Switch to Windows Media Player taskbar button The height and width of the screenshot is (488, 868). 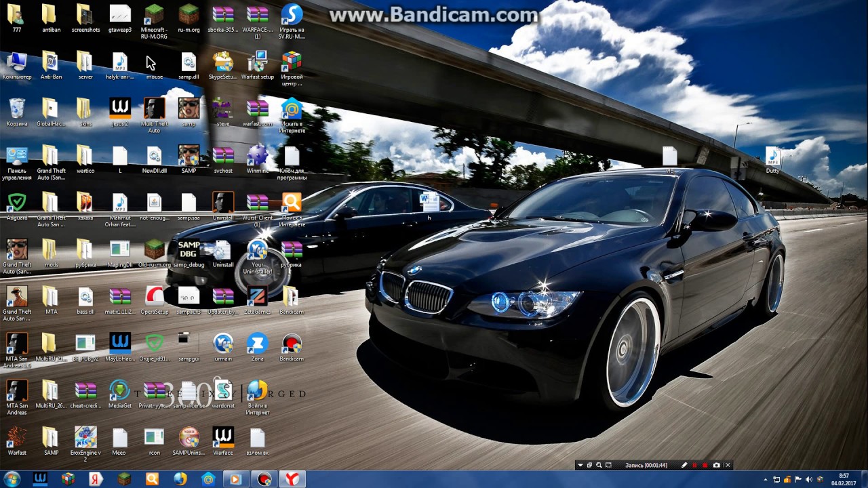click(x=235, y=479)
